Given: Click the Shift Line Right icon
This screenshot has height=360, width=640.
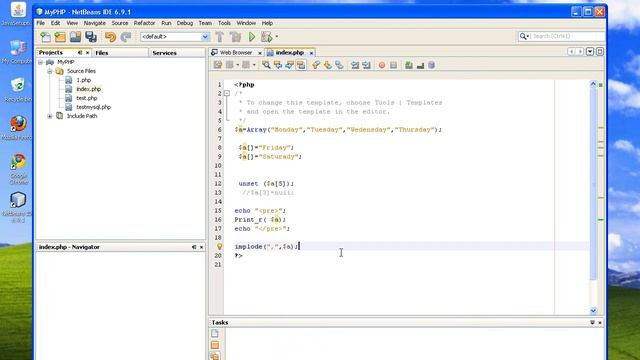Looking at the screenshot, I should (x=367, y=65).
